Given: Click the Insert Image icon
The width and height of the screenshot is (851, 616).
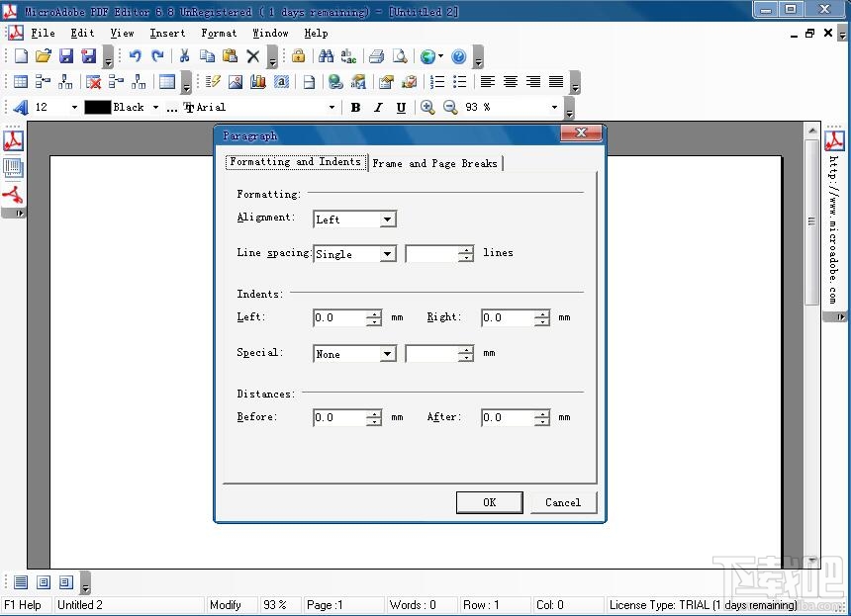Looking at the screenshot, I should pos(236,81).
